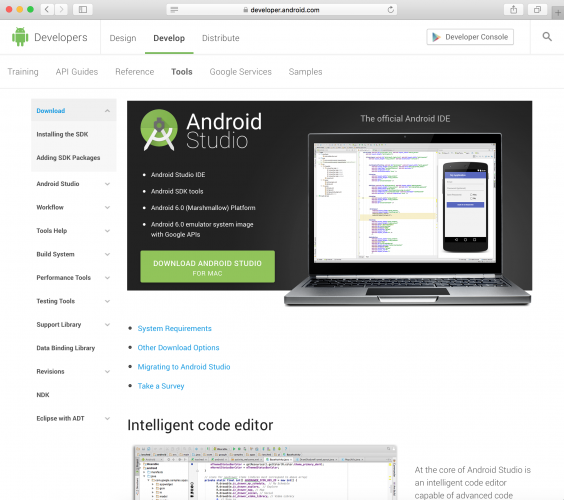The width and height of the screenshot is (564, 500).
Task: Open the System Requirements link
Action: pyautogui.click(x=174, y=328)
